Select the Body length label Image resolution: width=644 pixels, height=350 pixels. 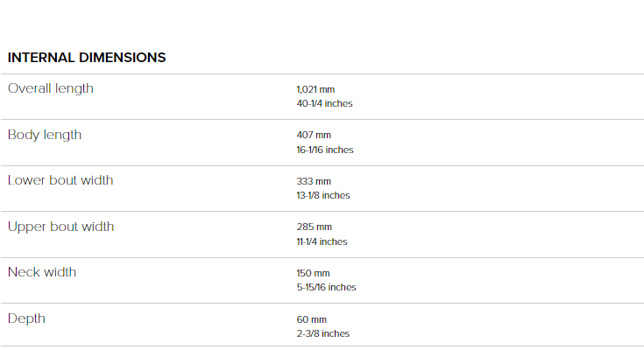tap(45, 135)
